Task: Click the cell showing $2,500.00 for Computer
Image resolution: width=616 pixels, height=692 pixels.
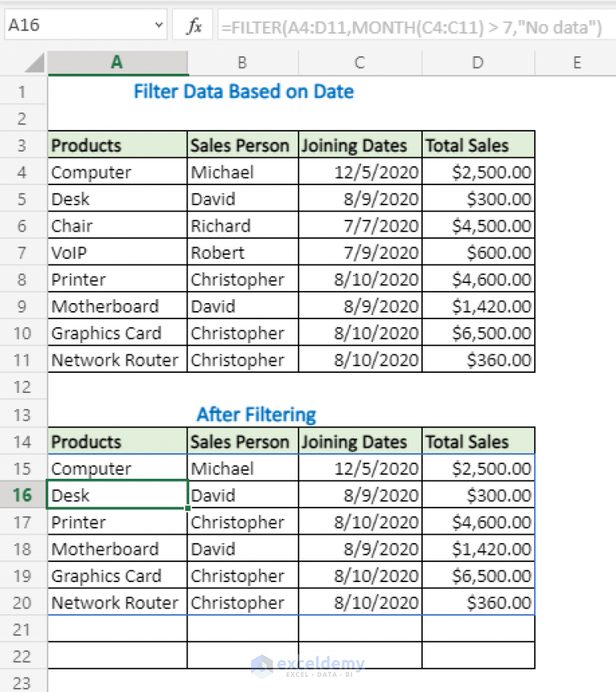Action: [477, 172]
